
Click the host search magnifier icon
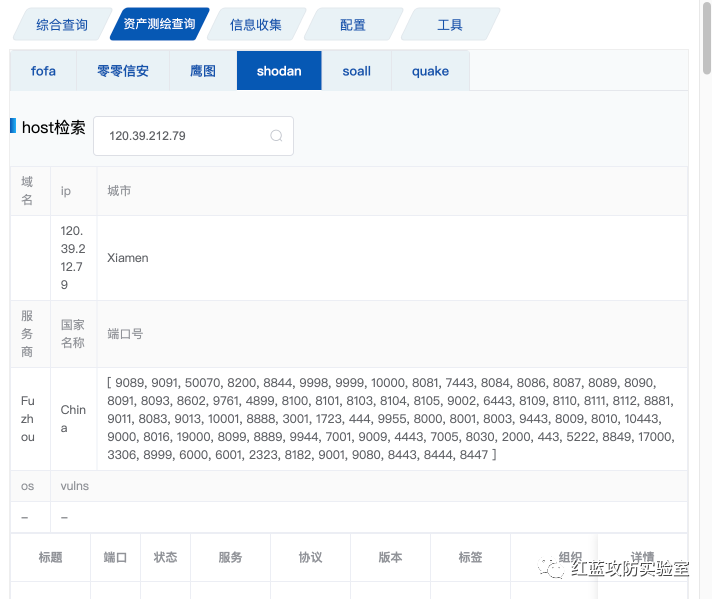[277, 136]
